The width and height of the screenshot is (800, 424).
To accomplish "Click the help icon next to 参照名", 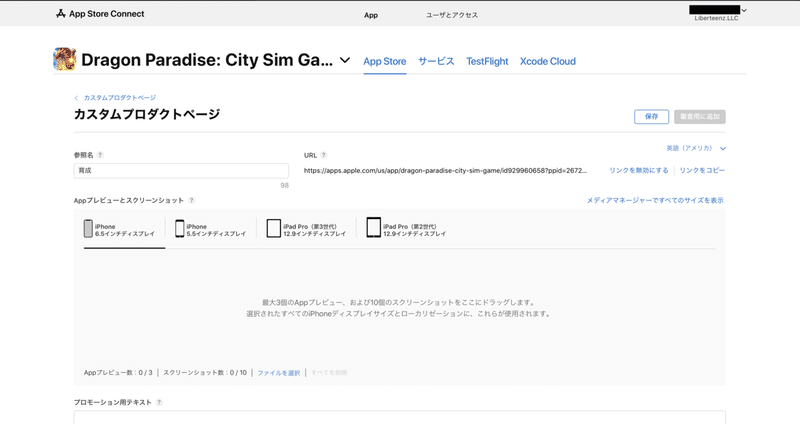I will [x=100, y=155].
